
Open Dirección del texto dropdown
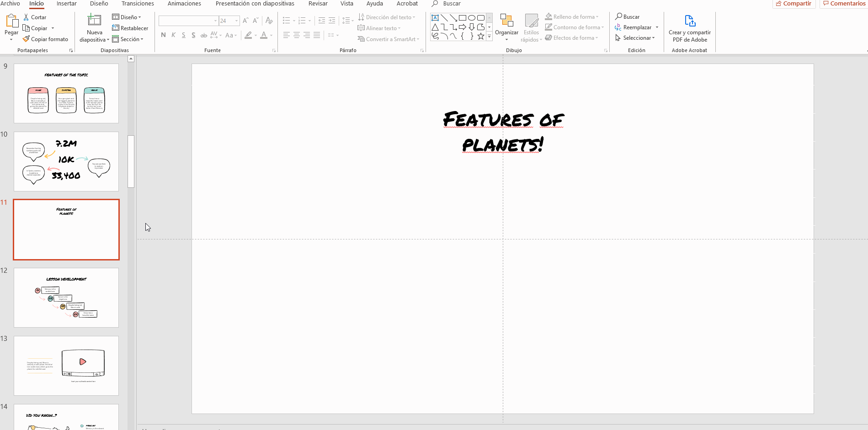[387, 17]
